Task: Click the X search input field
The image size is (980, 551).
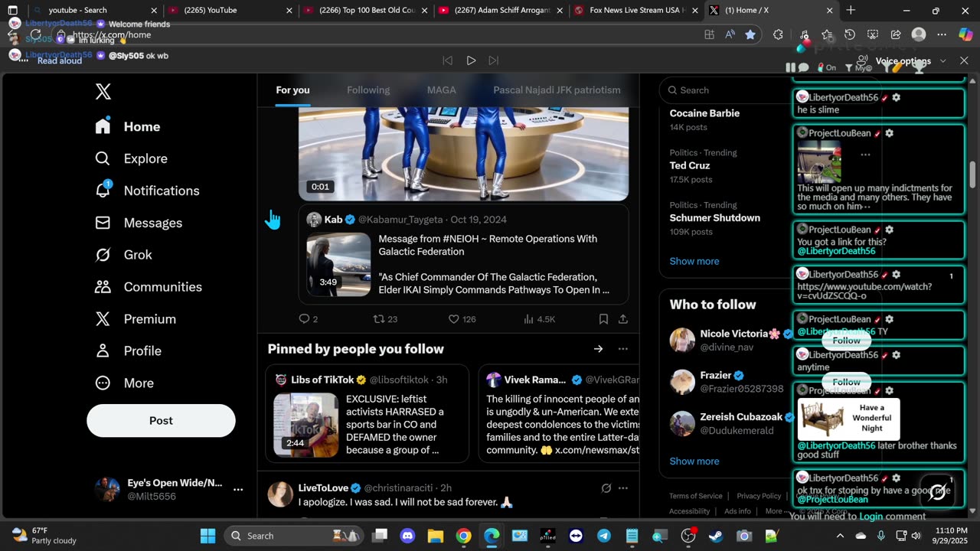Action: [724, 90]
